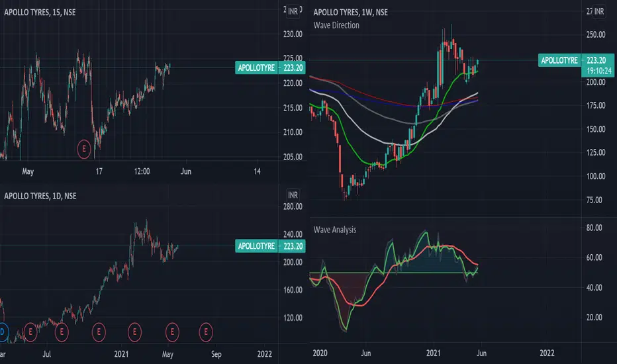The height and width of the screenshot is (364, 617).
Task: Select the APOLLO TYRES, 1D, NSE chart title
Action: click(x=40, y=196)
